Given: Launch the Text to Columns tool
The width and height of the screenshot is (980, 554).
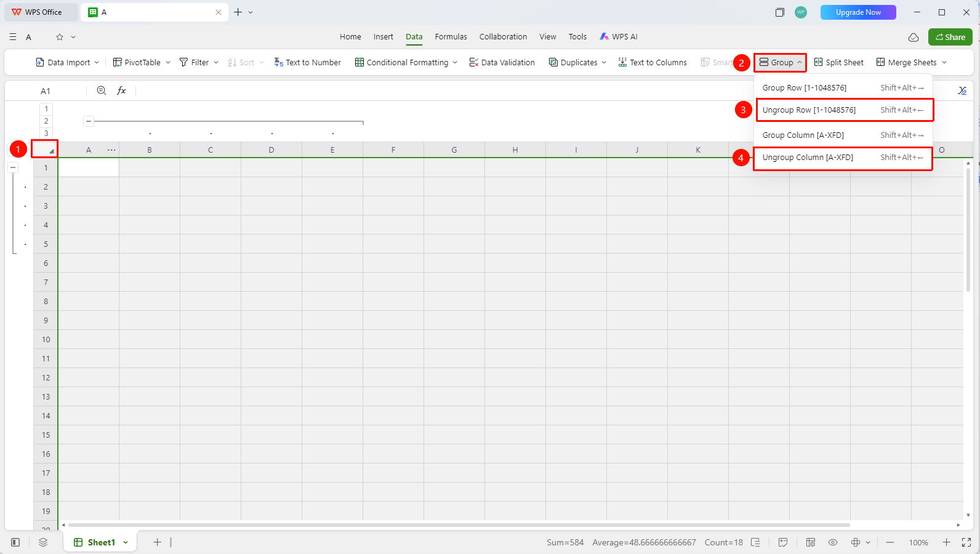Looking at the screenshot, I should tap(653, 62).
